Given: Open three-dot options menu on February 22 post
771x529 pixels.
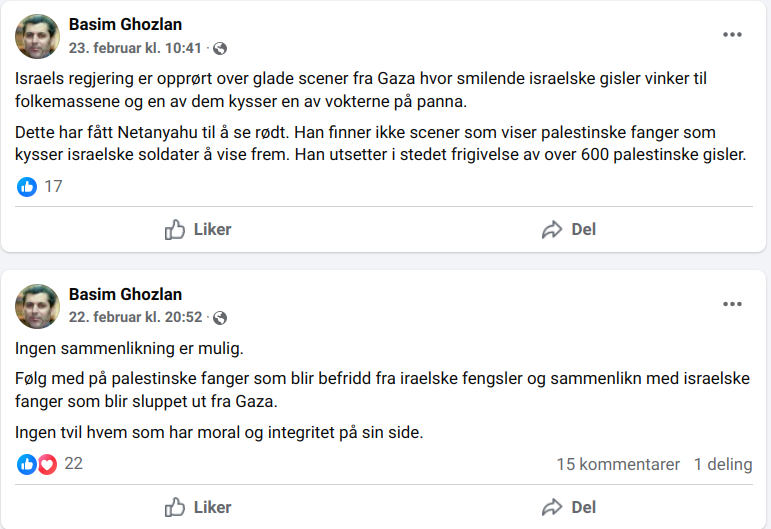Looking at the screenshot, I should pyautogui.click(x=732, y=304).
